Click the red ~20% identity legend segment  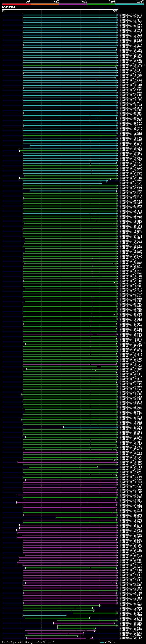pos(16,4)
